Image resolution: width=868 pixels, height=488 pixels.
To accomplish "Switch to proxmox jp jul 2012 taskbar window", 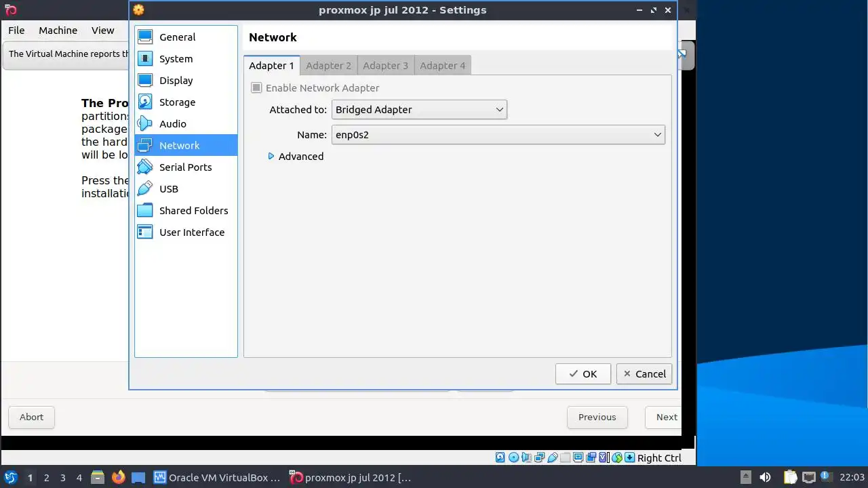I will tap(351, 477).
